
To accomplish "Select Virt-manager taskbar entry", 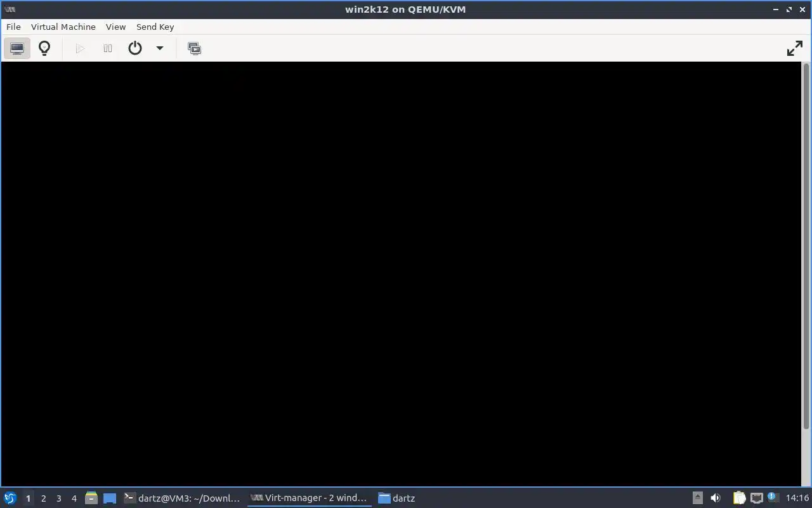I will [309, 498].
